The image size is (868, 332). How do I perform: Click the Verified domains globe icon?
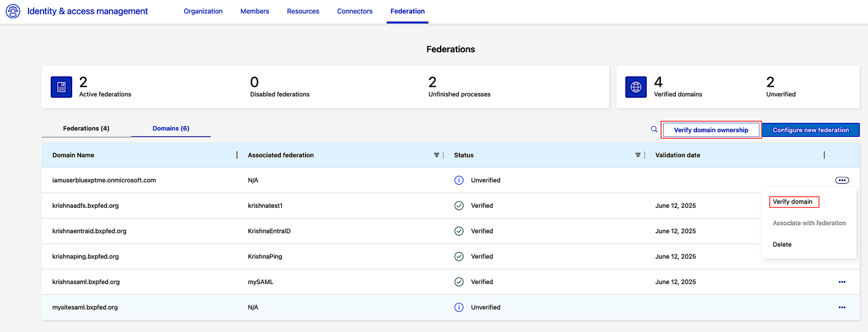pyautogui.click(x=636, y=87)
